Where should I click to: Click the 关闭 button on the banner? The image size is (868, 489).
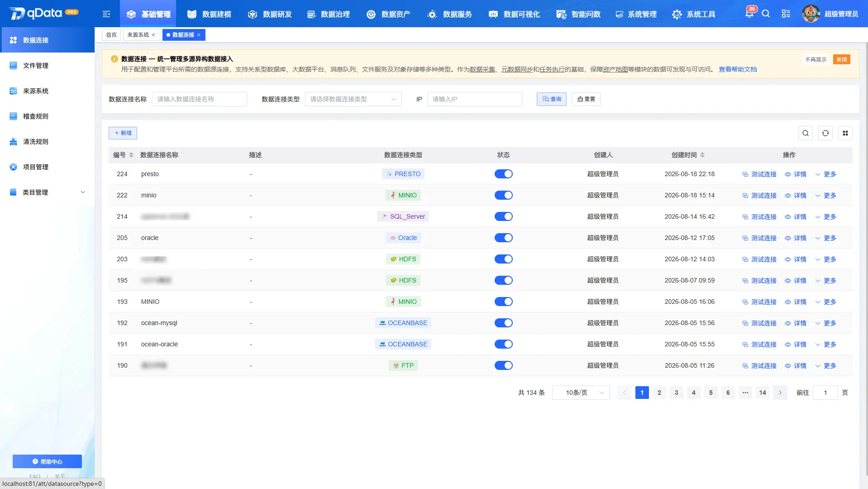842,59
